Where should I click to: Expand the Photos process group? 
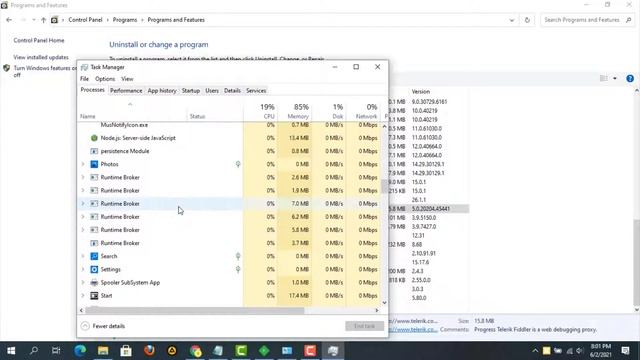point(83,164)
